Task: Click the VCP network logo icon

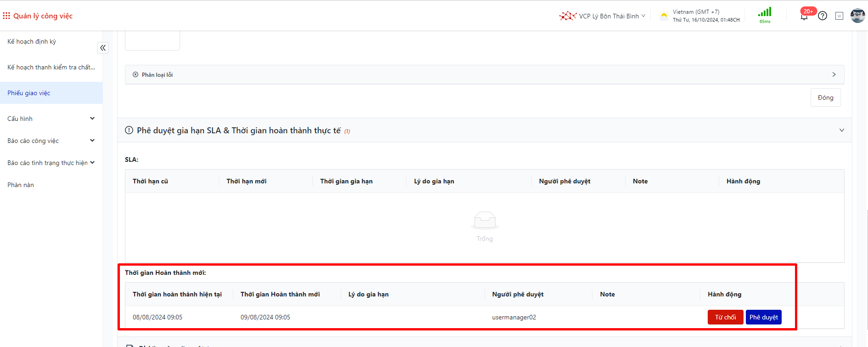Action: [568, 16]
